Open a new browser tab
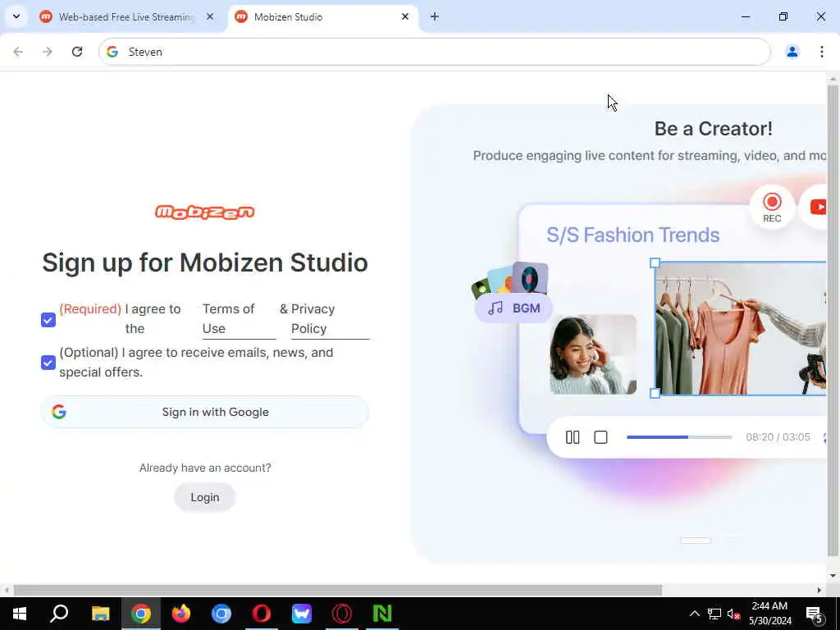 pyautogui.click(x=435, y=16)
